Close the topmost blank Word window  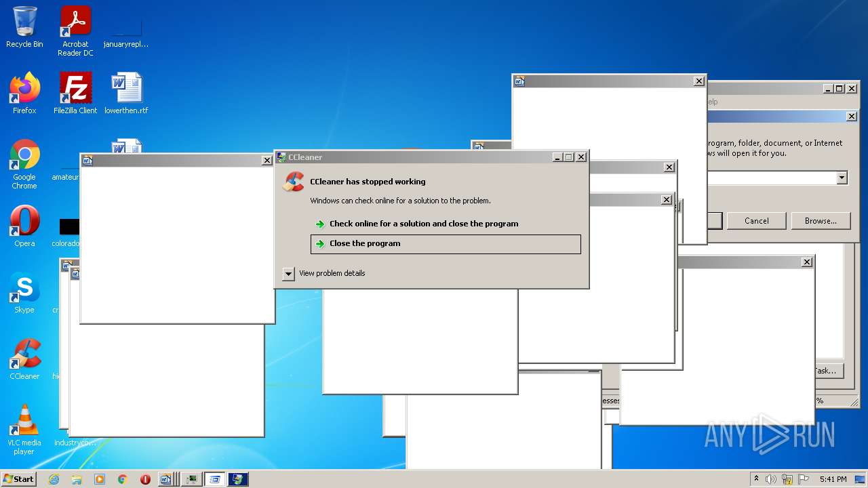click(699, 81)
